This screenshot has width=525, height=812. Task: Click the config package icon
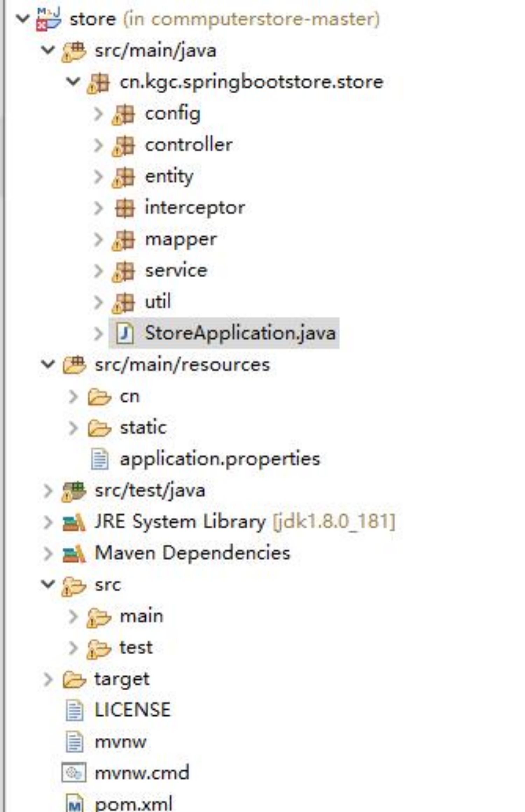point(123,114)
